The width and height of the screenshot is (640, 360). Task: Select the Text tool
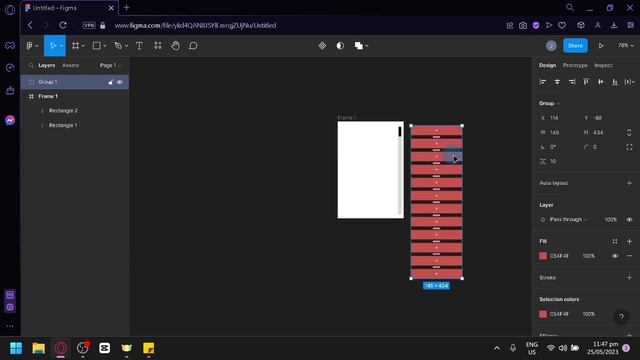tap(139, 46)
